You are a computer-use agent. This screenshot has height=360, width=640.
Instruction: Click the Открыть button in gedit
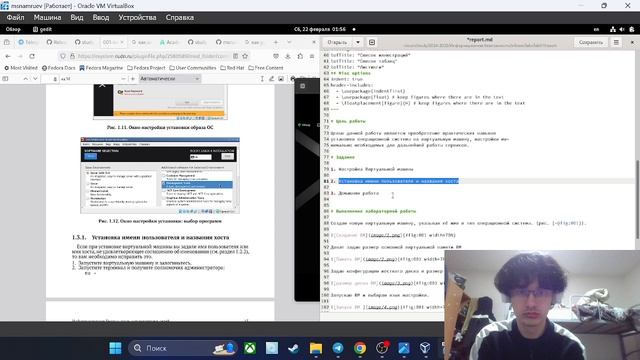(337, 42)
